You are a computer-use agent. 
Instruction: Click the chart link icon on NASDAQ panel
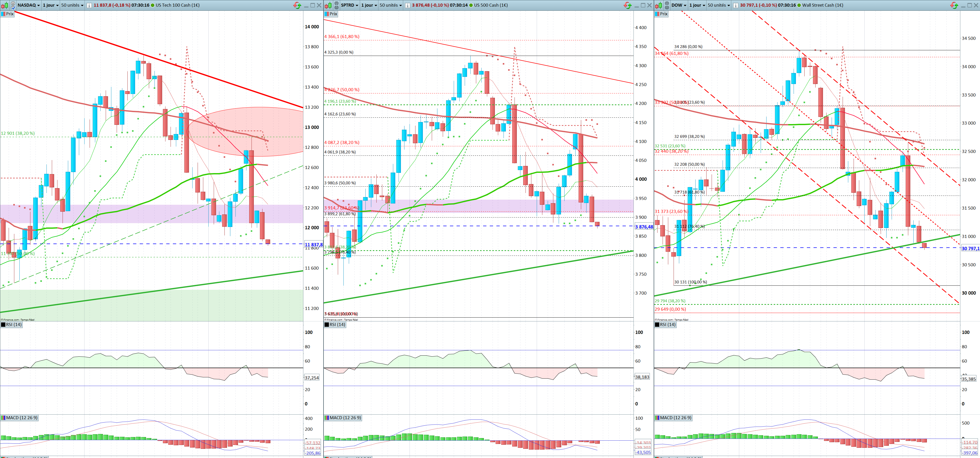pos(13,5)
